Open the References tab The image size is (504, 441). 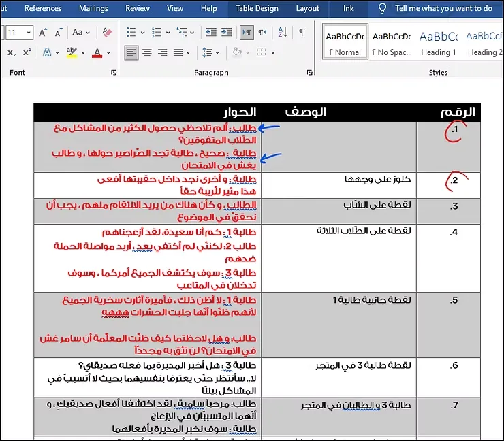coord(43,8)
